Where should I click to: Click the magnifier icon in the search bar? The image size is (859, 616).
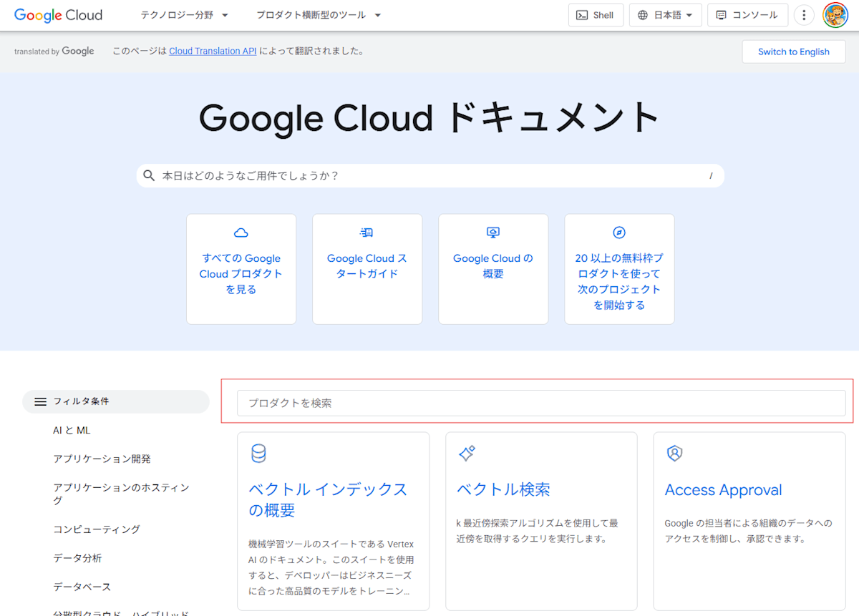149,175
